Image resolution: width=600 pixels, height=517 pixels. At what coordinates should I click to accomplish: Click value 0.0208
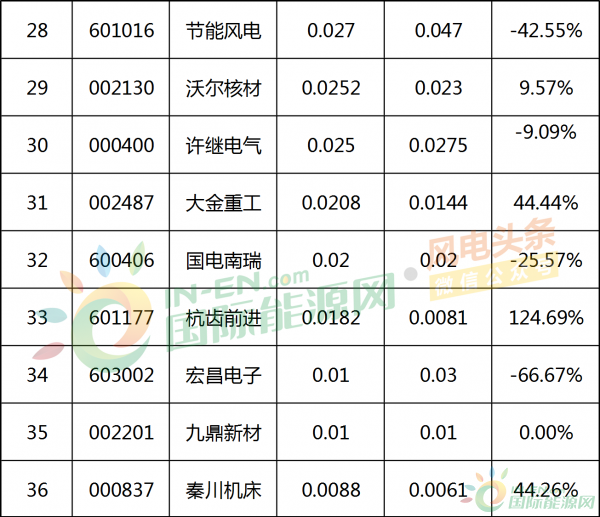click(x=331, y=203)
